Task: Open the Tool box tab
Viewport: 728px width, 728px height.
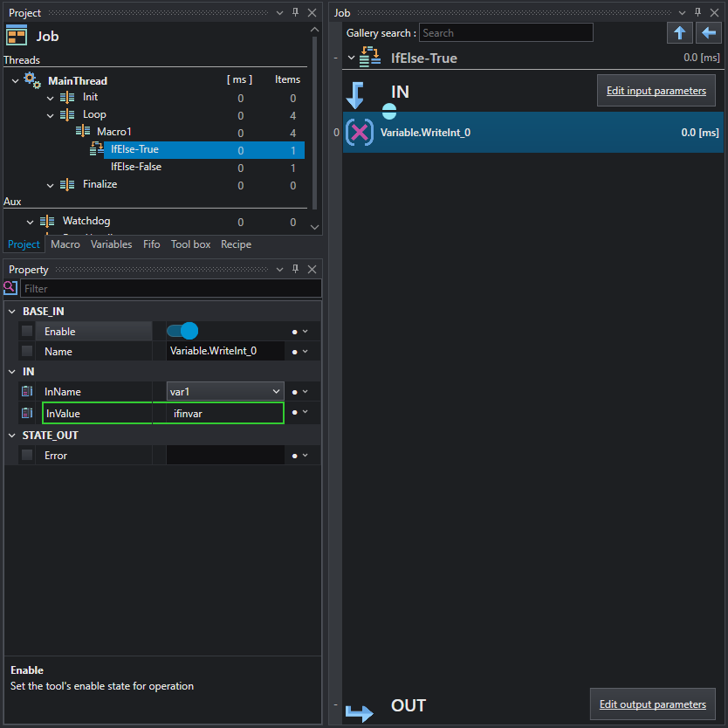Action: click(190, 244)
